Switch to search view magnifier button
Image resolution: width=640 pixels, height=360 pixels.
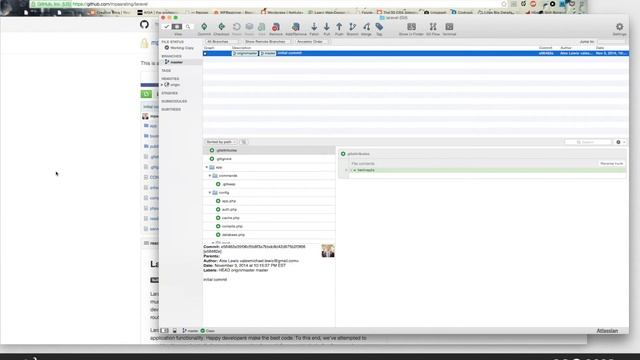(188, 27)
